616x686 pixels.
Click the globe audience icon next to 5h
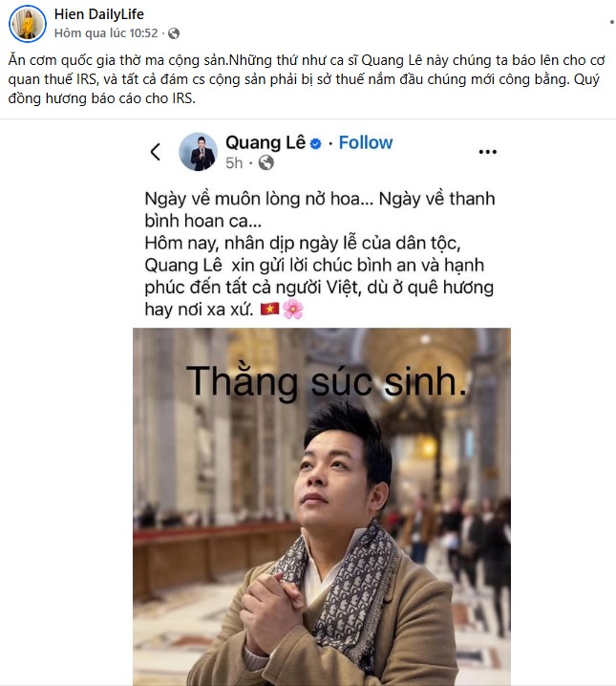tap(266, 162)
